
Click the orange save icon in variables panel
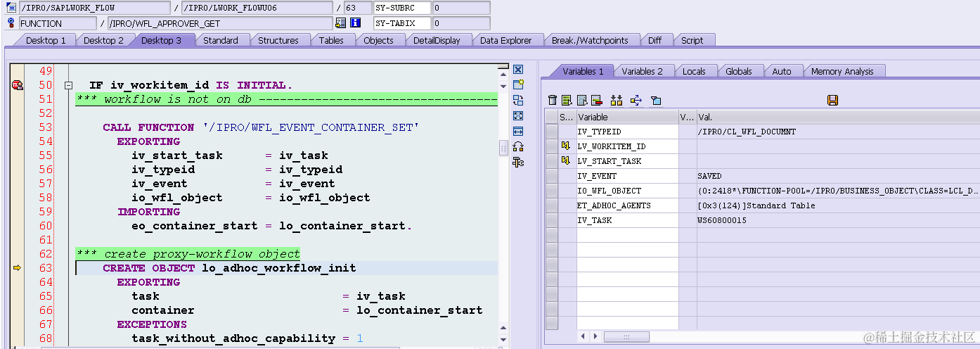[x=833, y=101]
